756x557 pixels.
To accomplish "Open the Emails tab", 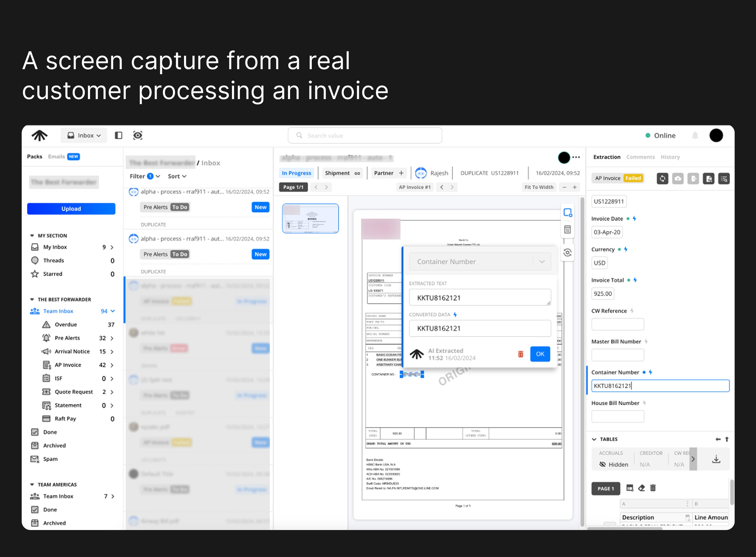I will 56,157.
